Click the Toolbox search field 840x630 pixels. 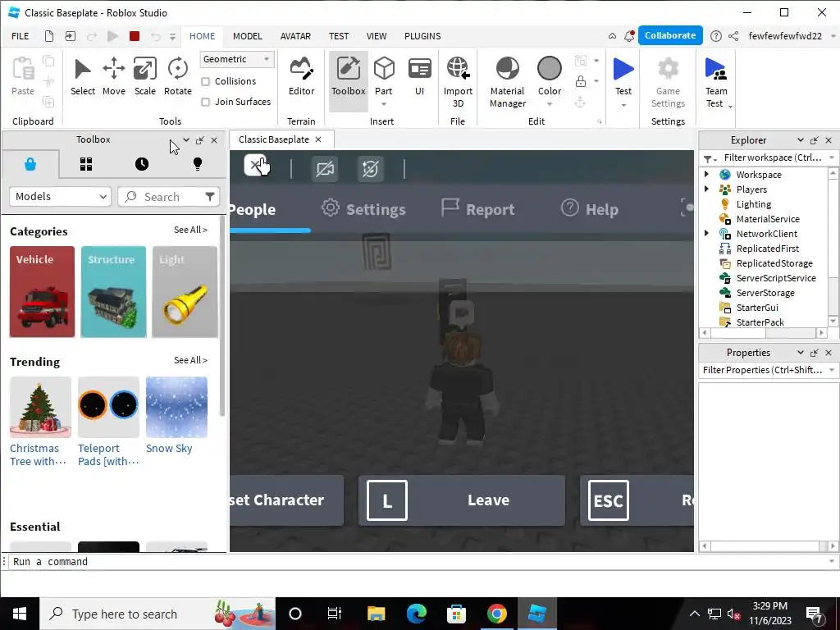[168, 197]
